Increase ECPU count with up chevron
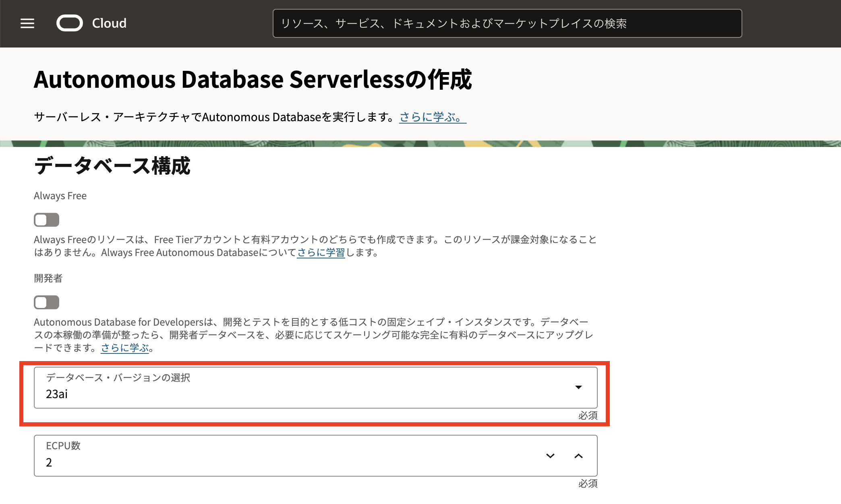Image resolution: width=841 pixels, height=504 pixels. tap(578, 456)
